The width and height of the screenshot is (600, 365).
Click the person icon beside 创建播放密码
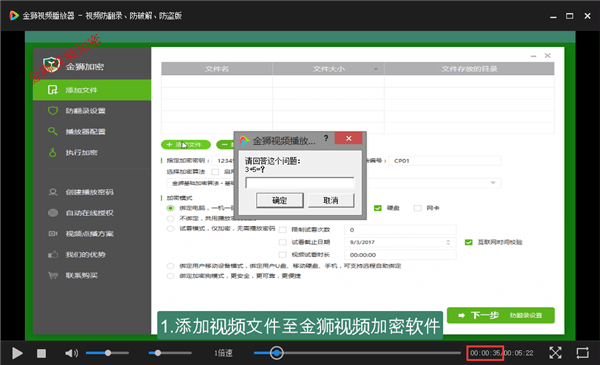pyautogui.click(x=53, y=192)
